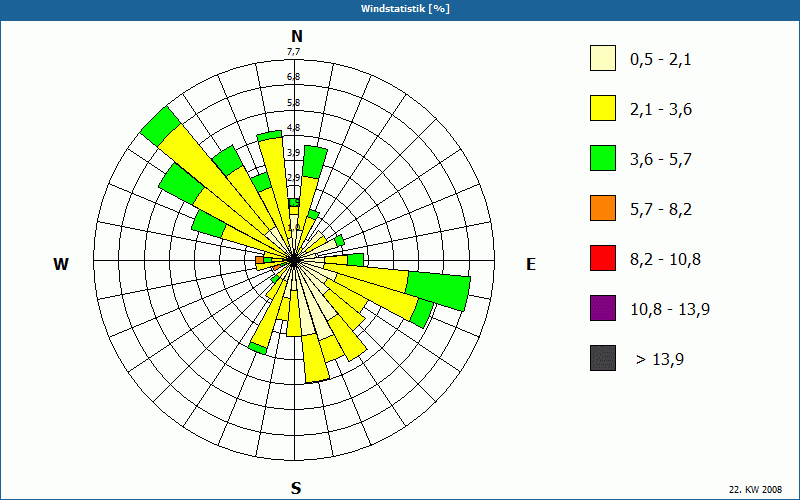Click the N compass label
The height and width of the screenshot is (500, 800).
296,36
